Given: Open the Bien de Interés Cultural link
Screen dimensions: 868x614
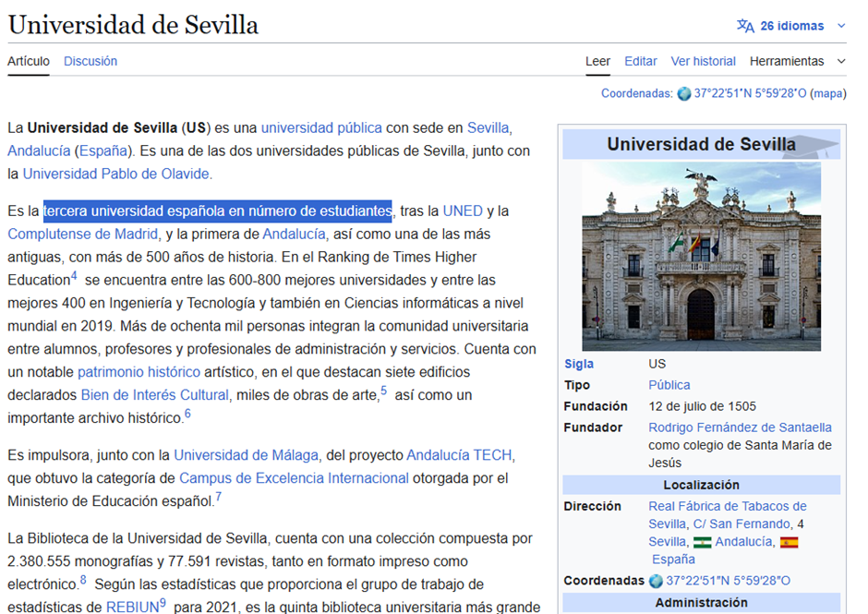Looking at the screenshot, I should 154,395.
